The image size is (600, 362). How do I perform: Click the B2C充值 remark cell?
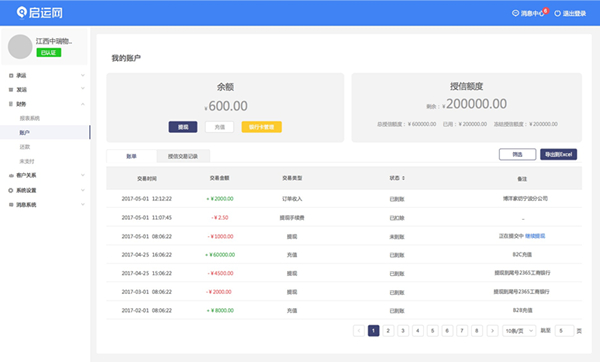pos(522,254)
